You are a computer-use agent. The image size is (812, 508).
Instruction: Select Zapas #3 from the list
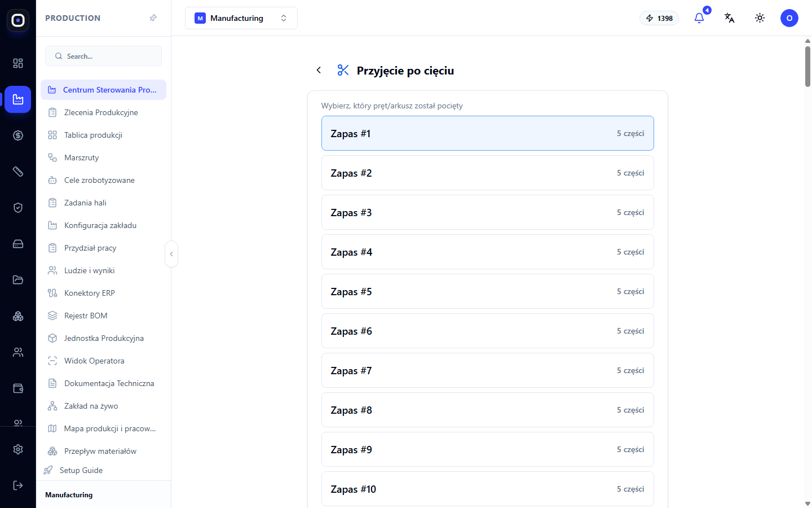pos(488,212)
